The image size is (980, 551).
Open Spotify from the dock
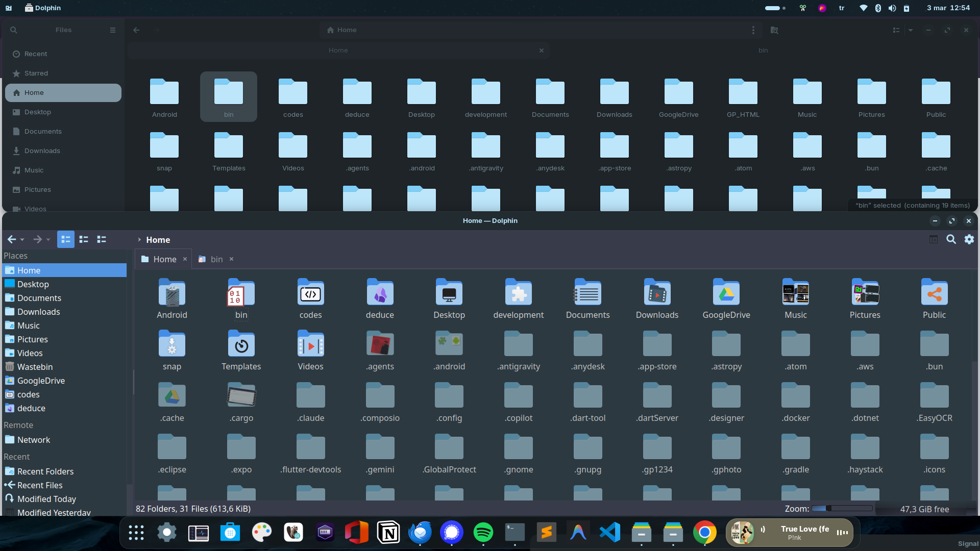click(483, 533)
